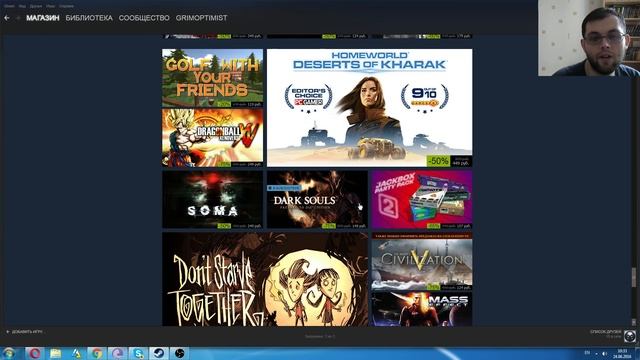Click the system clock in taskbar
Viewport: 640px width, 360px height.
click(622, 353)
